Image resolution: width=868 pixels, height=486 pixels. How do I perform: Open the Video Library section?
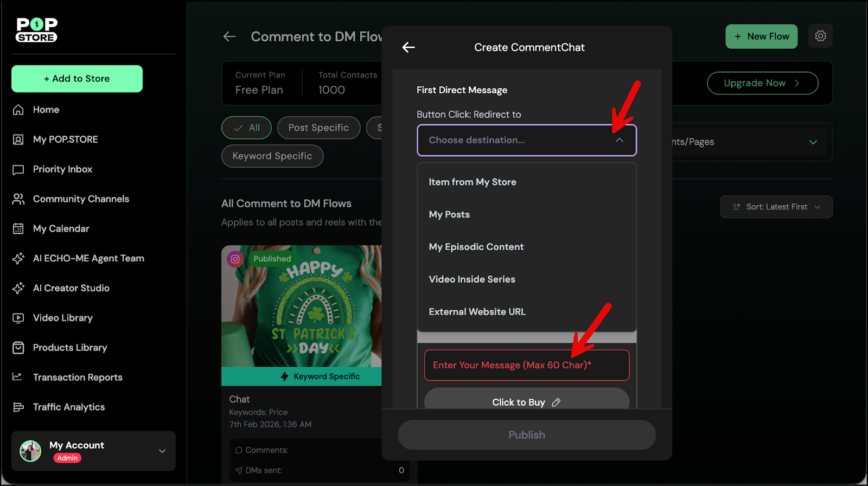62,318
